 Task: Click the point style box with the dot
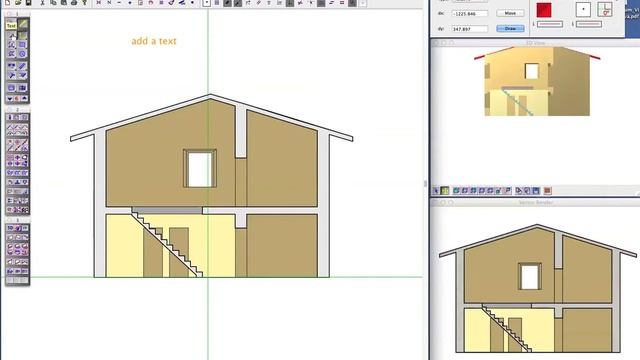(583, 9)
